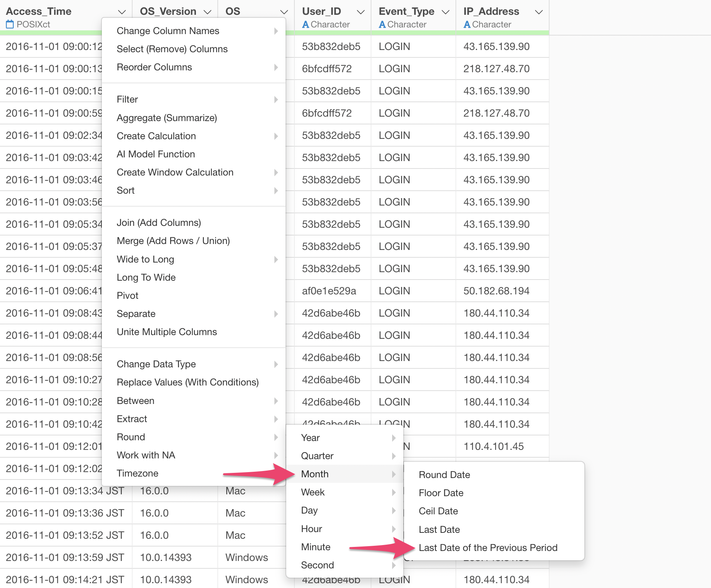Expand the Week submenu arrow

pyautogui.click(x=394, y=492)
